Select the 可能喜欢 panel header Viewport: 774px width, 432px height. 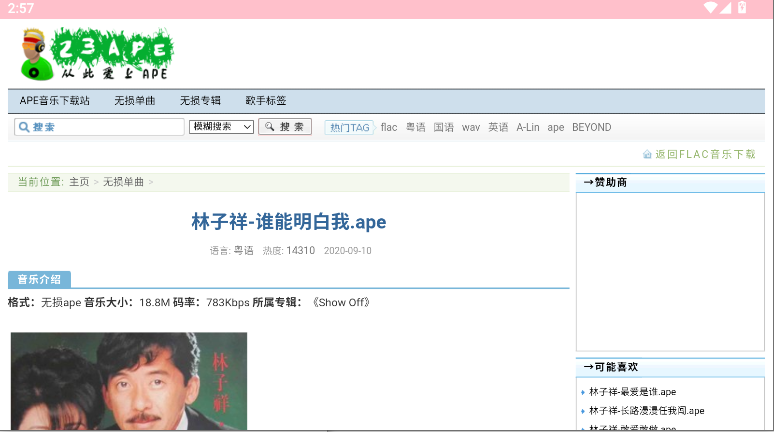(x=670, y=367)
